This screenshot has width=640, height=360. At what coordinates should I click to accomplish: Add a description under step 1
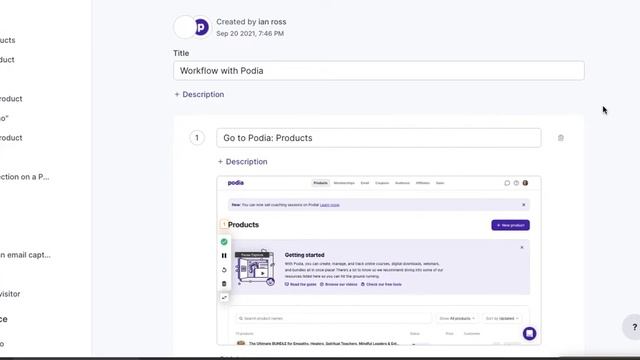(242, 162)
